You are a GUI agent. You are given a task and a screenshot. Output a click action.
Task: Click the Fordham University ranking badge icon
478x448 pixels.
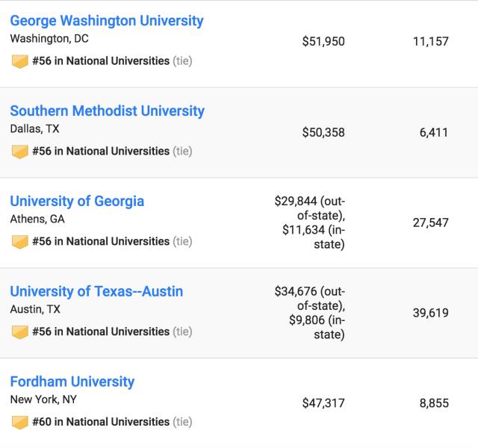(x=20, y=423)
